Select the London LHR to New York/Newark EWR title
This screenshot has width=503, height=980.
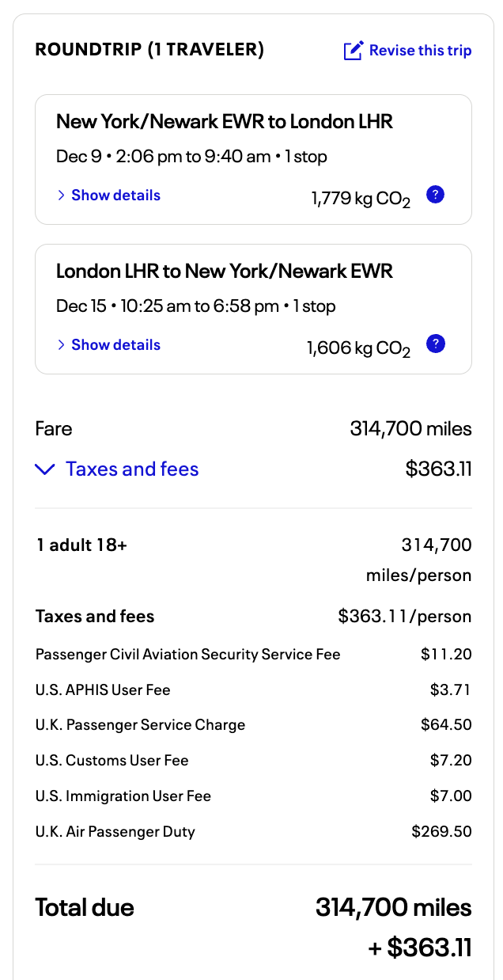[x=225, y=272]
